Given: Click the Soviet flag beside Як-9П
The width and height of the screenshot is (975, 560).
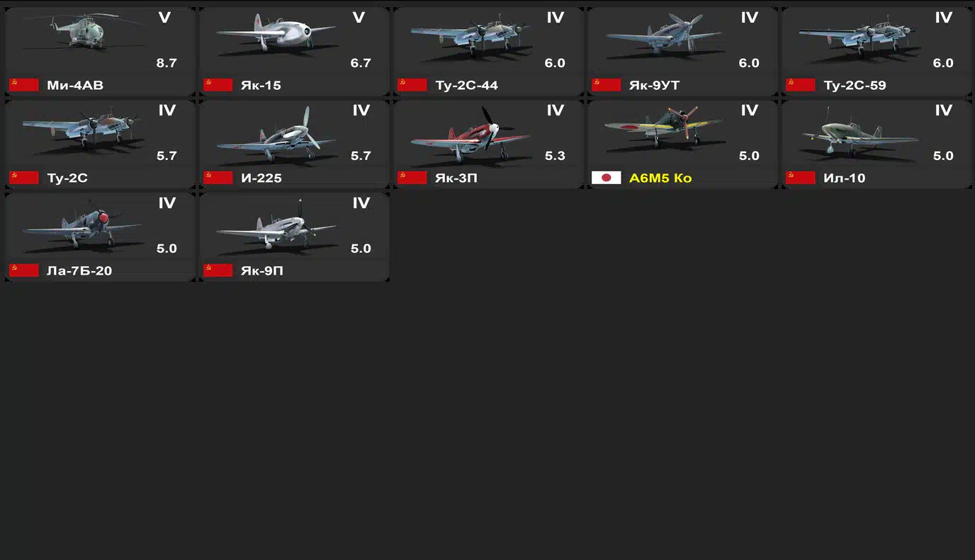Looking at the screenshot, I should pos(218,270).
